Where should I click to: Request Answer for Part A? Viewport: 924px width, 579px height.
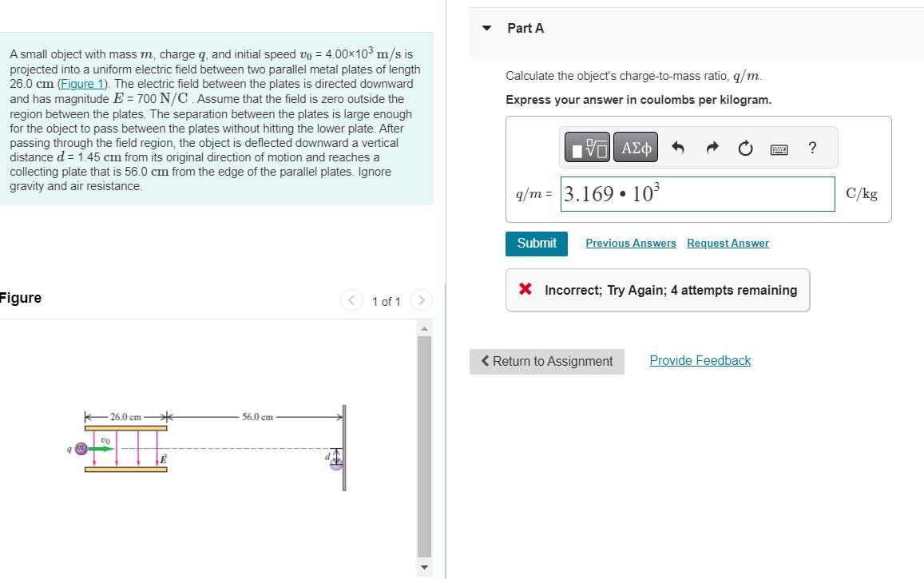click(x=728, y=243)
